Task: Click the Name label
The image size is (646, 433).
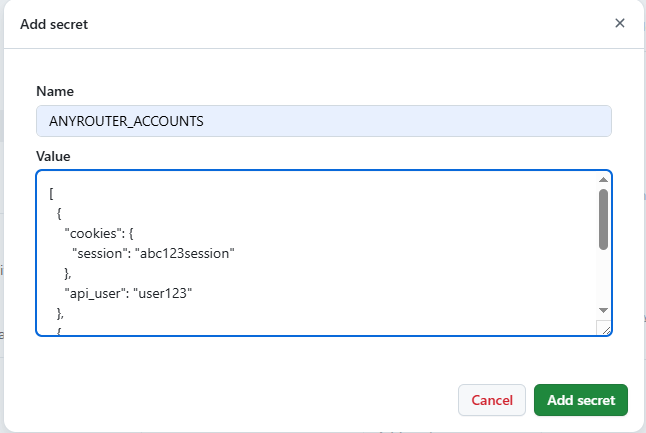Action: pos(55,91)
